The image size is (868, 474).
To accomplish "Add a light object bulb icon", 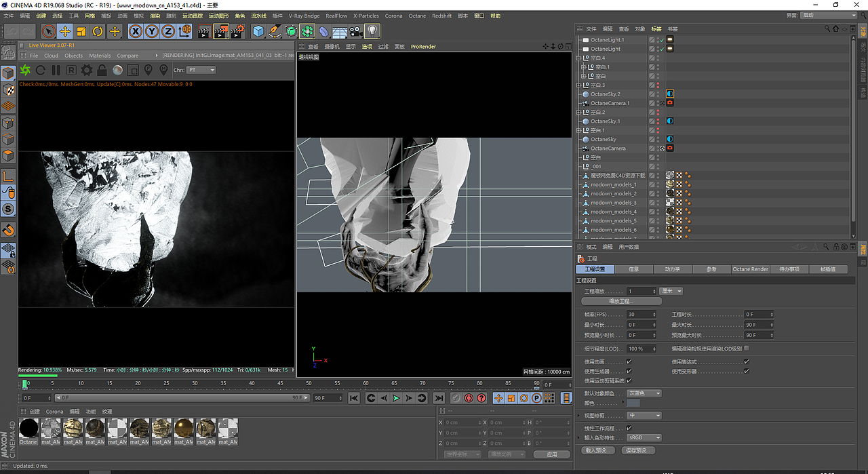I will coord(372,31).
